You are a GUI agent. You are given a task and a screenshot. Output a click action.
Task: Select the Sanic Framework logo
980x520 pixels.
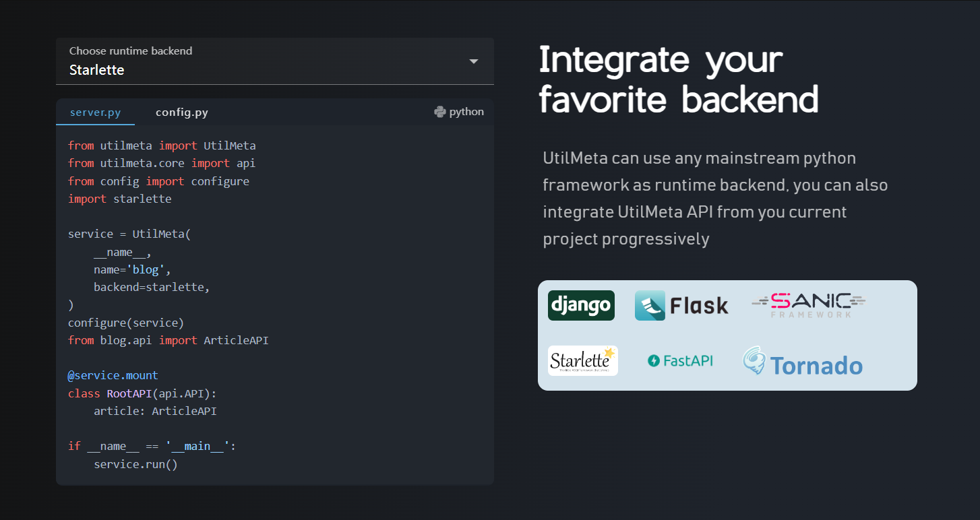pyautogui.click(x=809, y=304)
